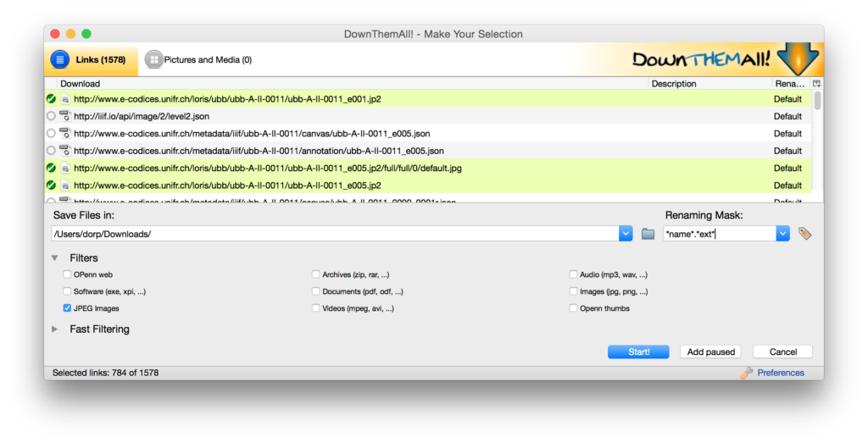Click the Links tab blue list icon
The height and width of the screenshot is (443, 868).
pos(60,59)
